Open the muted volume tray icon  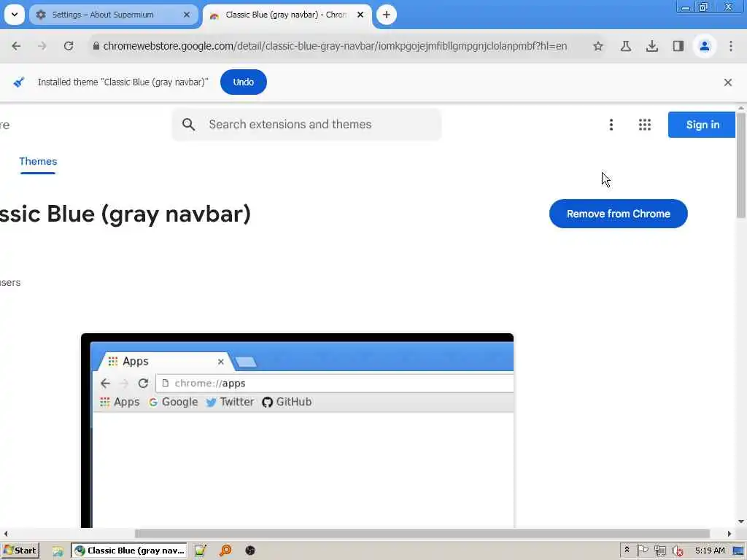tap(677, 551)
